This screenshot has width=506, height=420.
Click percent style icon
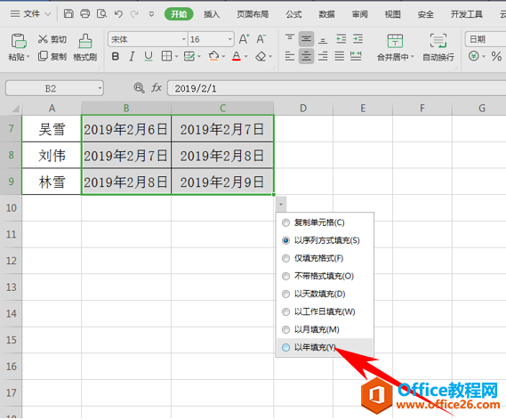click(x=496, y=56)
